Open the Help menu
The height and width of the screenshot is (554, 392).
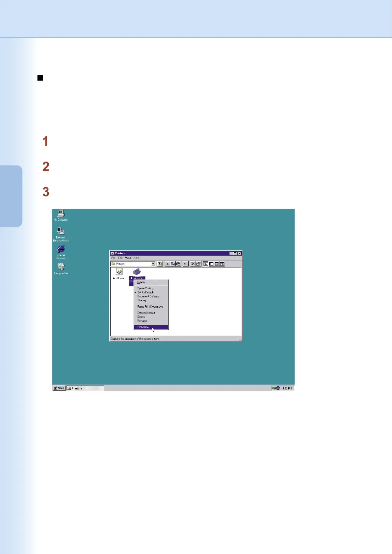click(136, 258)
